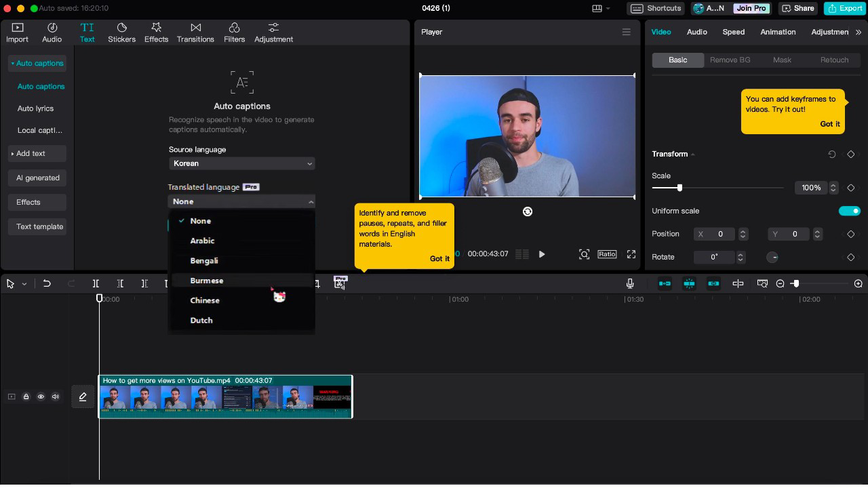The width and height of the screenshot is (868, 488).
Task: Select the Split tool in the timeline toolbar
Action: click(96, 283)
